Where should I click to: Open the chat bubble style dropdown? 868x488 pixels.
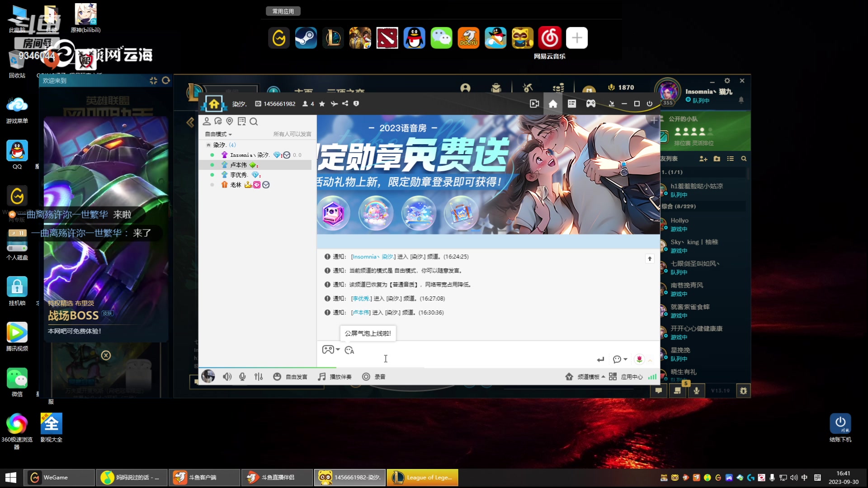(x=620, y=359)
